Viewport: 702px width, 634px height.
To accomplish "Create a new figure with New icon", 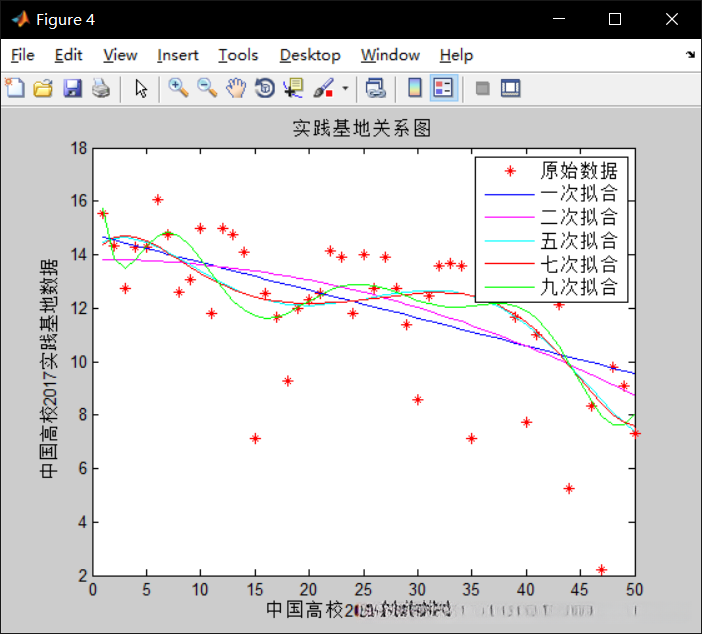I will (x=15, y=88).
